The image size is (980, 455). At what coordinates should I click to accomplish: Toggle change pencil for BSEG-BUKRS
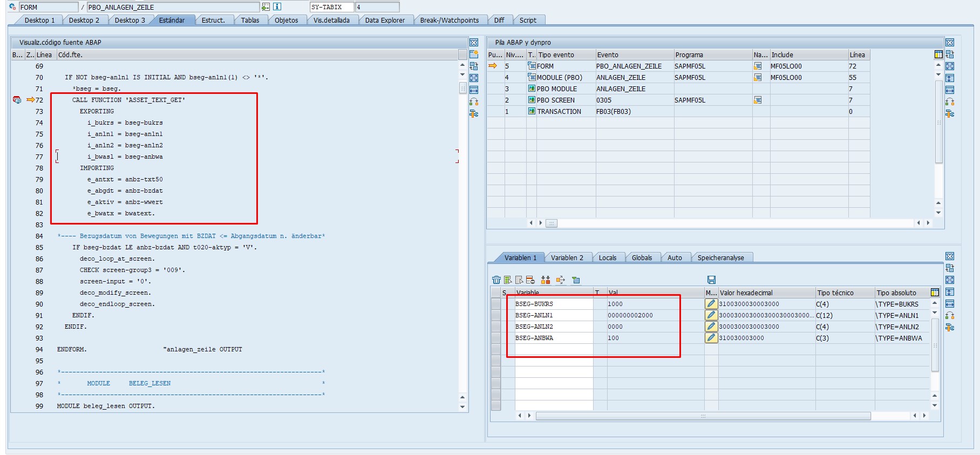[x=711, y=304]
